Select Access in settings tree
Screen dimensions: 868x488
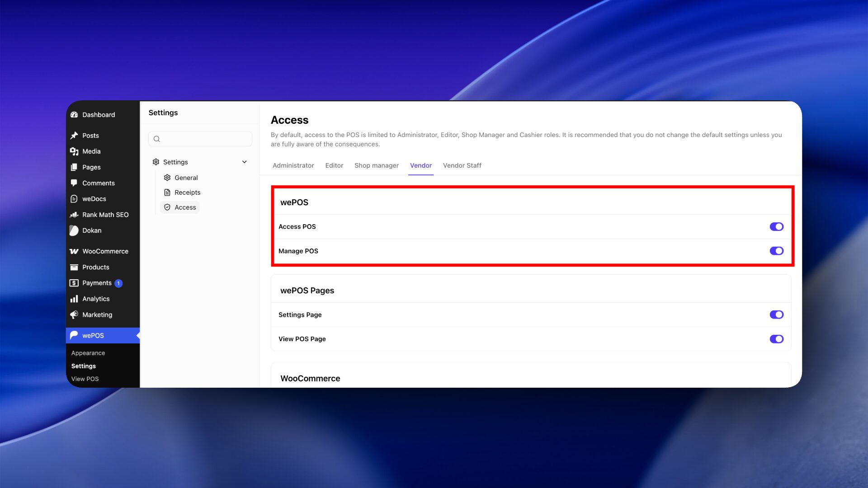coord(180,207)
